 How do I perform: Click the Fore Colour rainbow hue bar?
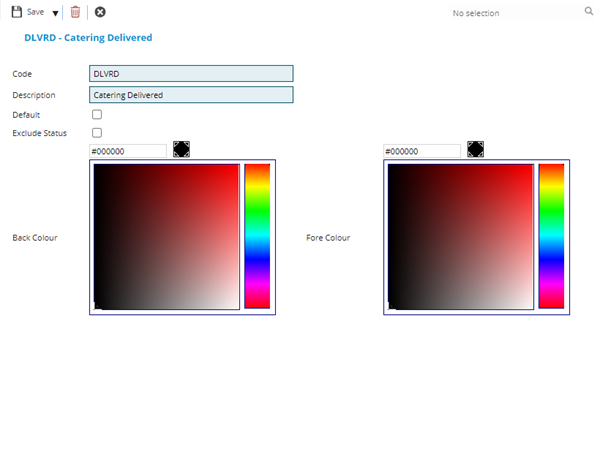pyautogui.click(x=551, y=236)
